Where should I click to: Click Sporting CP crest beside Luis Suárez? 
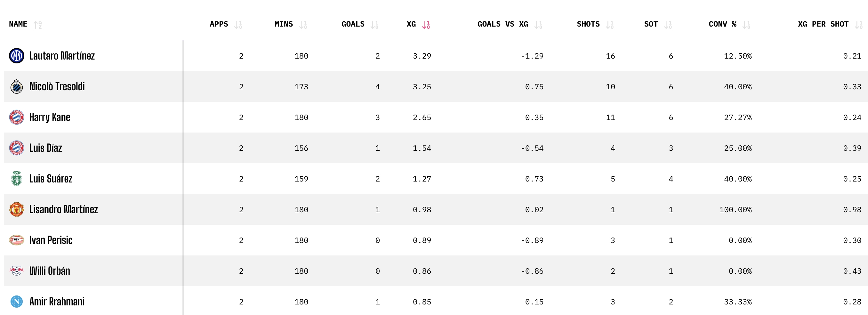tap(17, 179)
